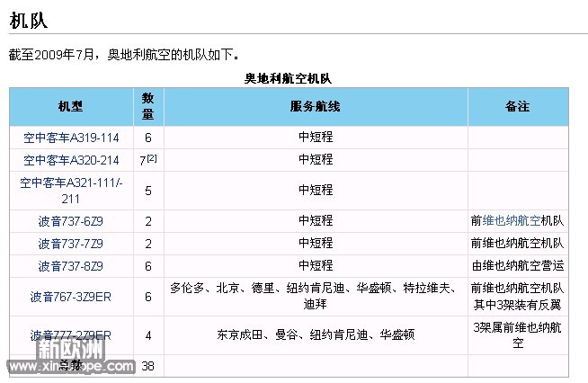Click quantity 4 in the 777 row
588x383 pixels.
148,335
